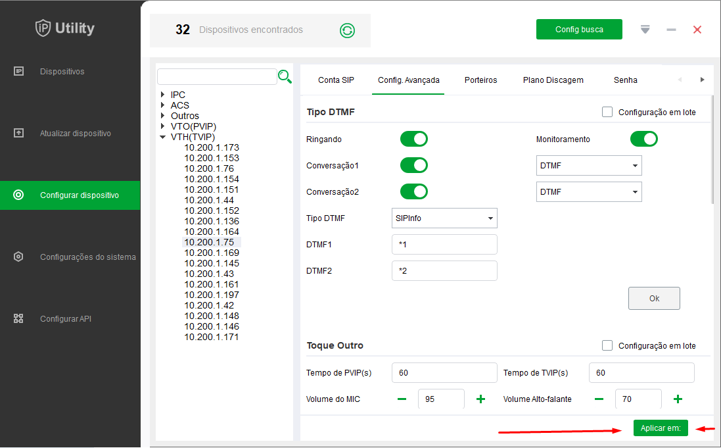This screenshot has width=721, height=448.
Task: Click the Dispositivos sidebar icon
Action: 19,71
